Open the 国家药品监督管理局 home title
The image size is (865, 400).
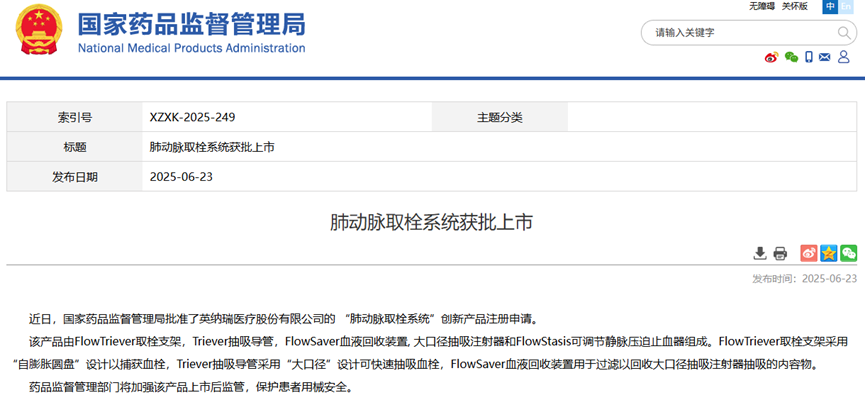tap(191, 23)
